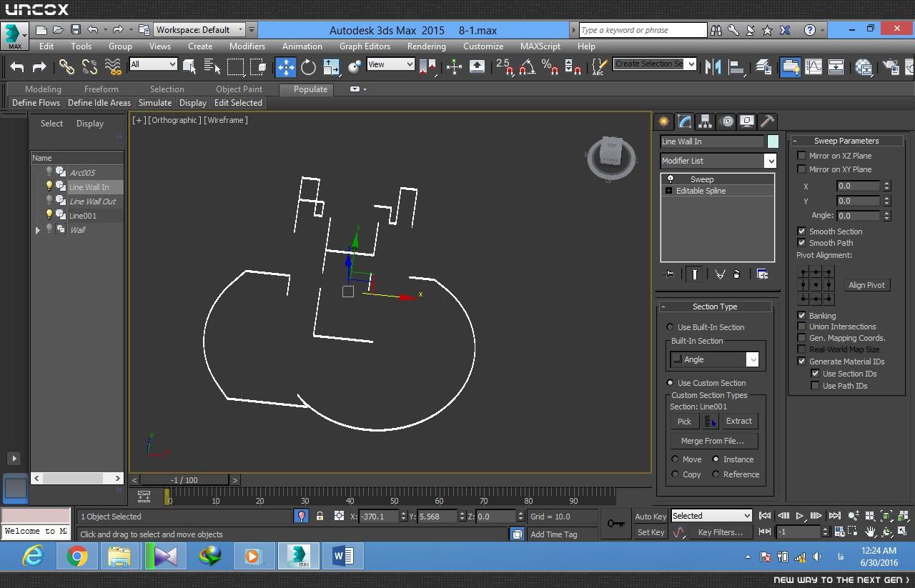The height and width of the screenshot is (588, 915).
Task: Open the Built-In Section Angle dropdown
Action: [714, 359]
